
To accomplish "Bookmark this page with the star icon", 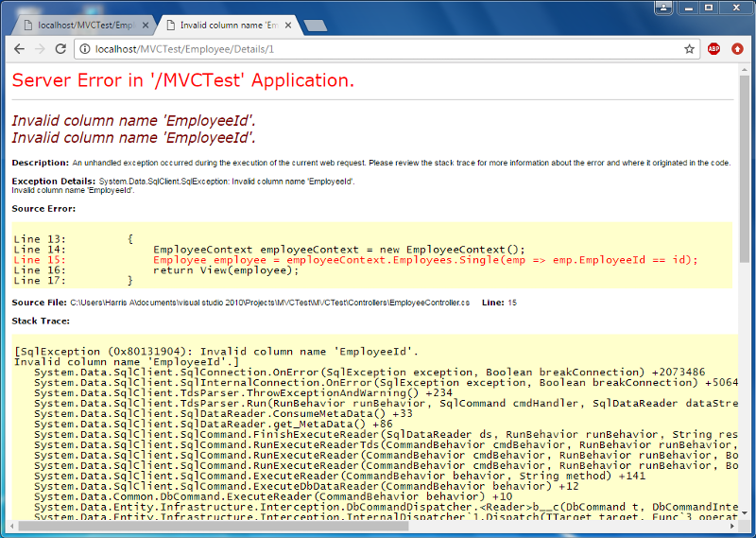I will [690, 49].
